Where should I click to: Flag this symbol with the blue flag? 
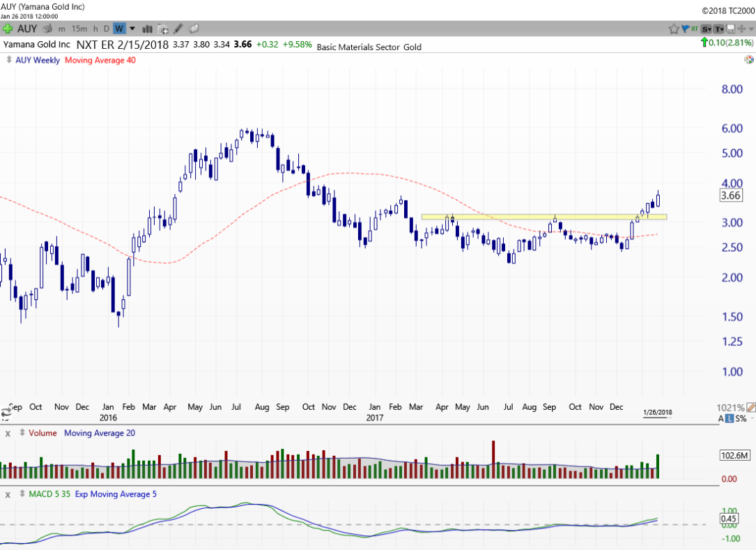685,29
